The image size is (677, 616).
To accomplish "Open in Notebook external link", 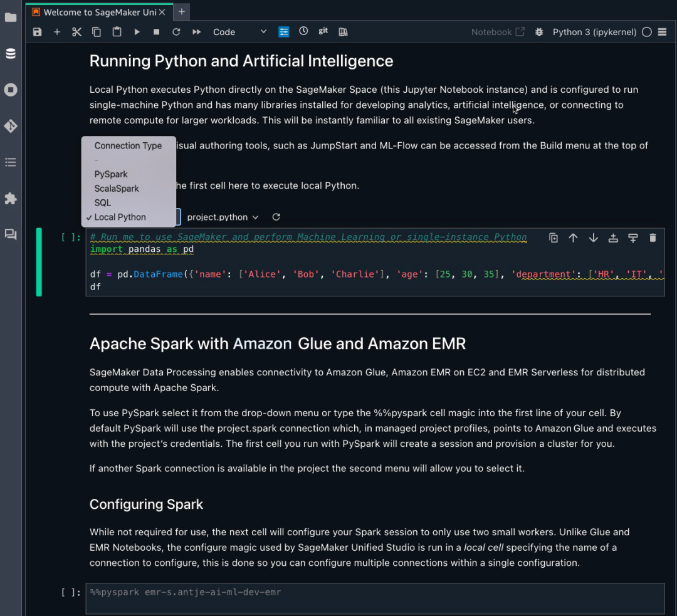I will pos(498,32).
